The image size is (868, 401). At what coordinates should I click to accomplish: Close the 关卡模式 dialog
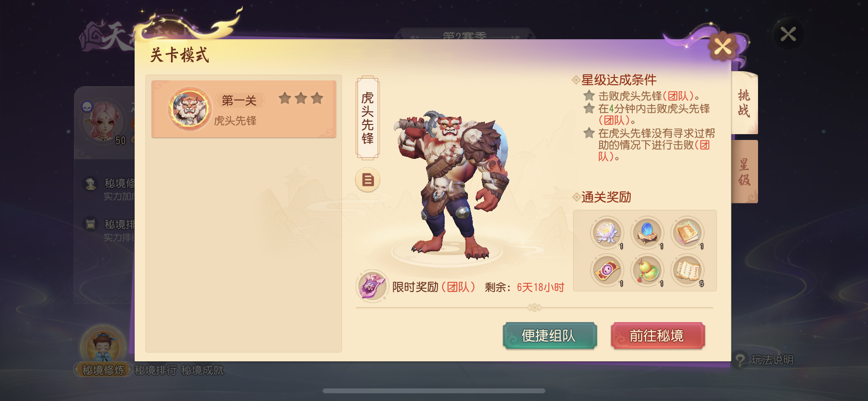(723, 47)
